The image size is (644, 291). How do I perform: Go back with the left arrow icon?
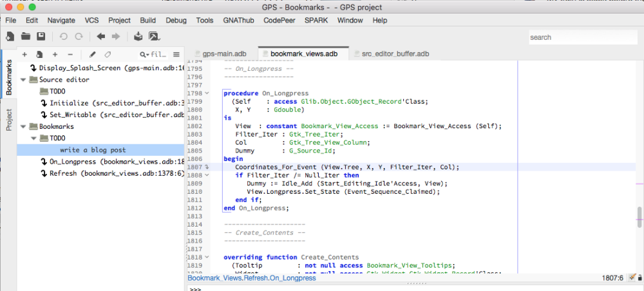(101, 37)
